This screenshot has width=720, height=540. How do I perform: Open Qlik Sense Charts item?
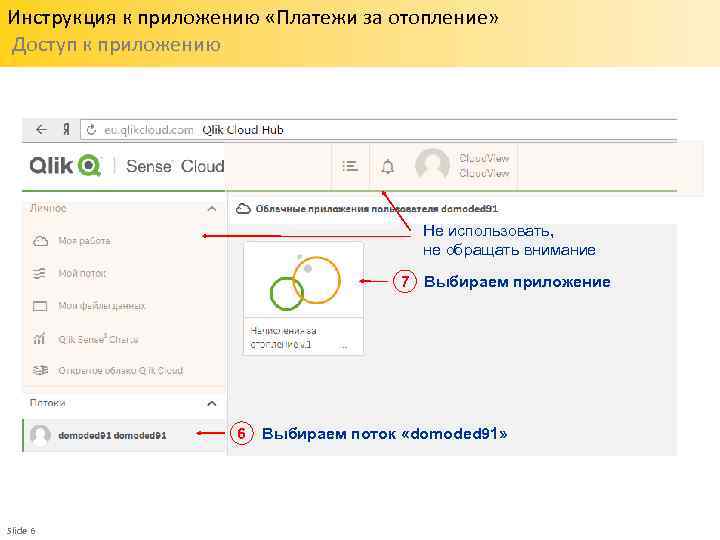(x=98, y=339)
